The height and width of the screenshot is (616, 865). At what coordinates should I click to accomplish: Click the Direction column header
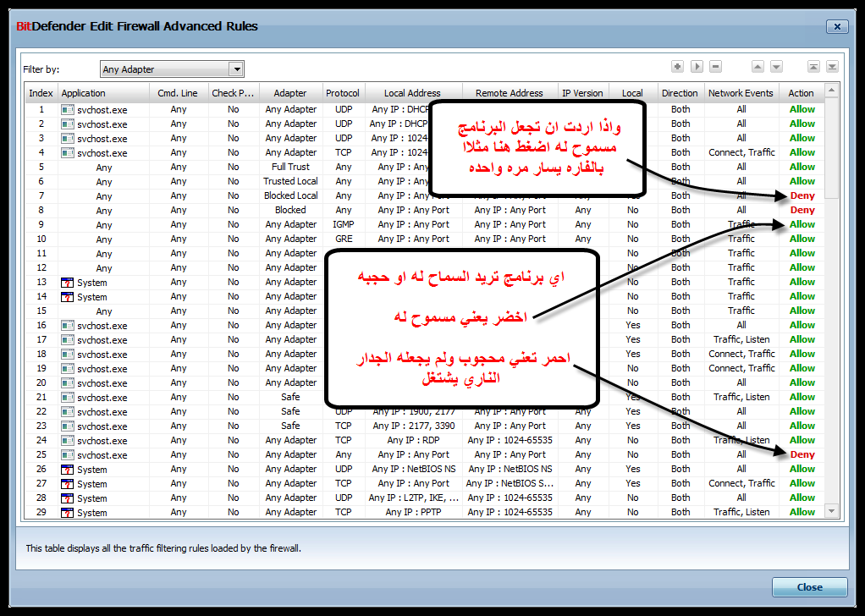pyautogui.click(x=680, y=93)
